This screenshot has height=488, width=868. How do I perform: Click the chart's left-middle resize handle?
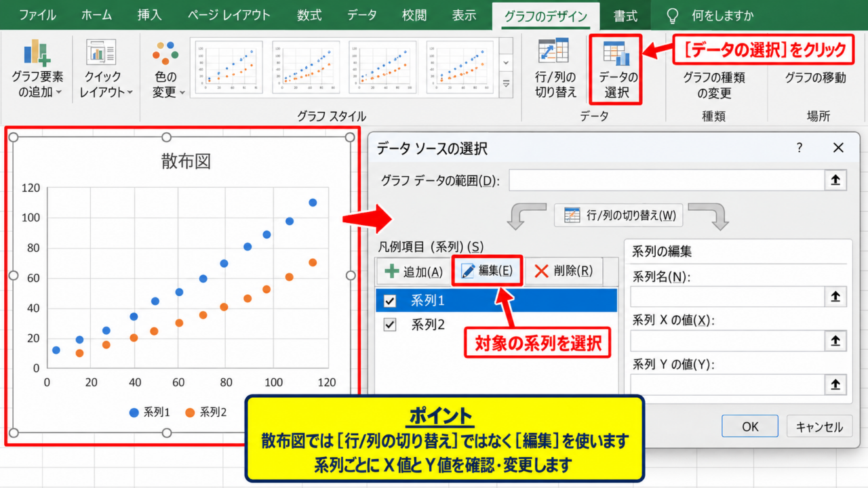click(13, 275)
